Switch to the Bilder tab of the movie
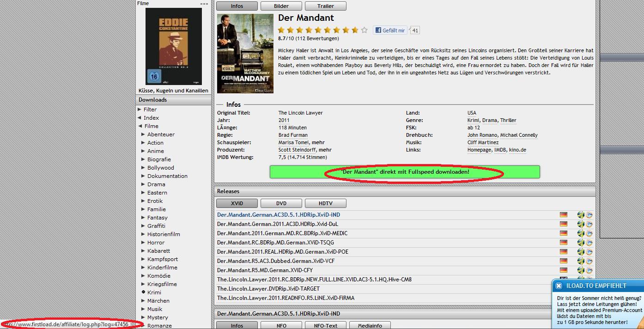The image size is (644, 329). tap(281, 6)
